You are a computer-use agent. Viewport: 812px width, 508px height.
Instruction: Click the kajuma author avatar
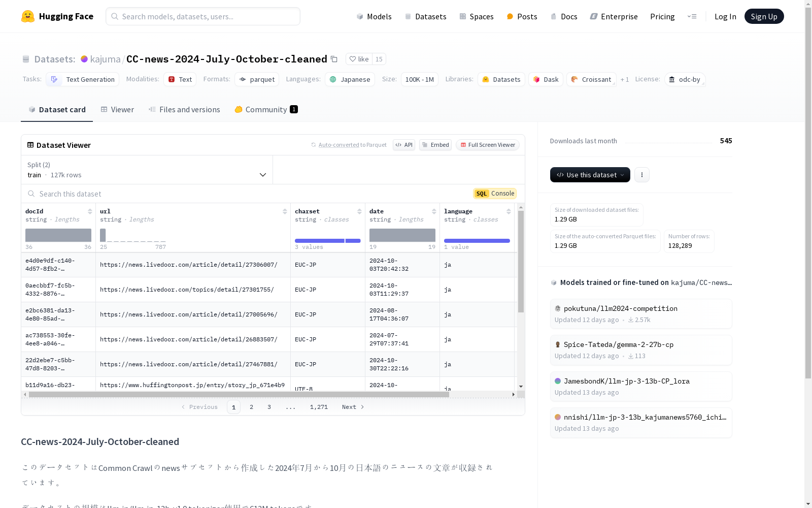pos(84,59)
